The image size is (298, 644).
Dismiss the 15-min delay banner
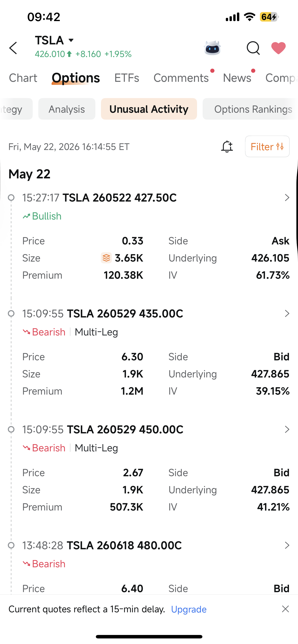coord(285,609)
